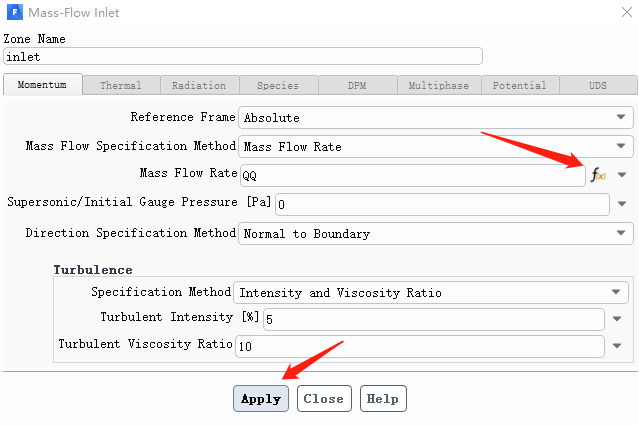This screenshot has width=639, height=425.
Task: Open Help for the Mass-Flow Inlet dialog
Action: (x=382, y=398)
